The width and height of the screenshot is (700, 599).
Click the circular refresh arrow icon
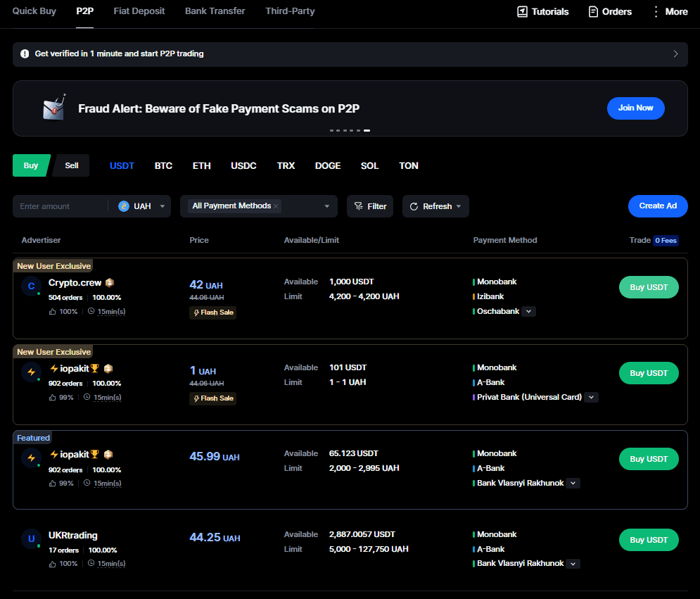(414, 206)
